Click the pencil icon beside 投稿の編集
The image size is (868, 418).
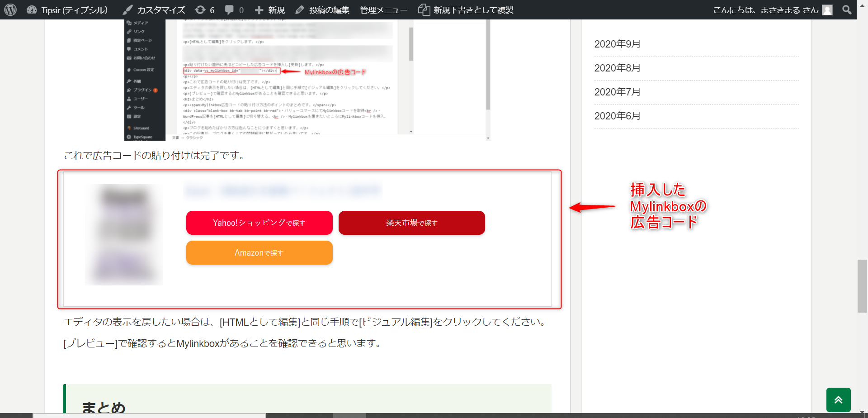click(x=300, y=9)
